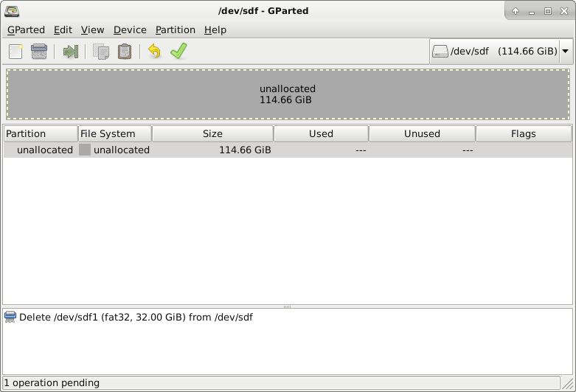
Task: Click the Copy partition toolbar icon
Action: click(100, 52)
